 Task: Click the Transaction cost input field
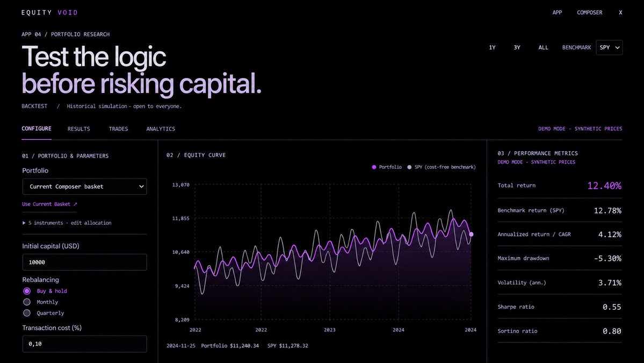pos(85,344)
